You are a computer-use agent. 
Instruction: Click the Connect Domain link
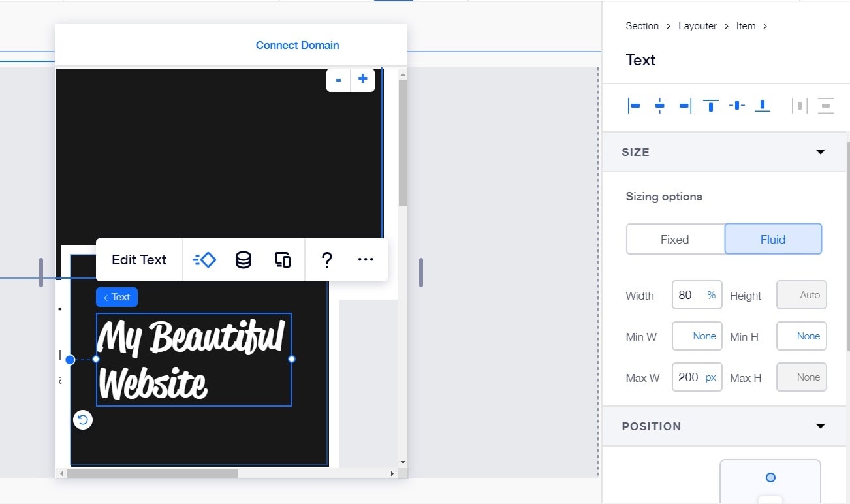click(x=297, y=44)
